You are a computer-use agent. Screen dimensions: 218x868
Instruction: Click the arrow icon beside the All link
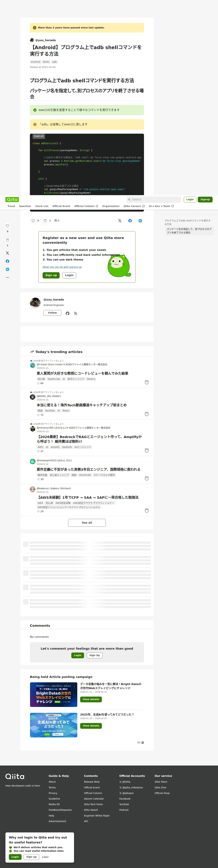(143, 743)
